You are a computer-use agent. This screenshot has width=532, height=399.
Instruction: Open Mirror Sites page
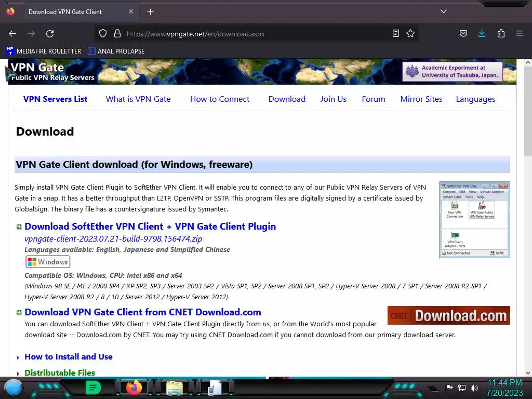pyautogui.click(x=421, y=99)
